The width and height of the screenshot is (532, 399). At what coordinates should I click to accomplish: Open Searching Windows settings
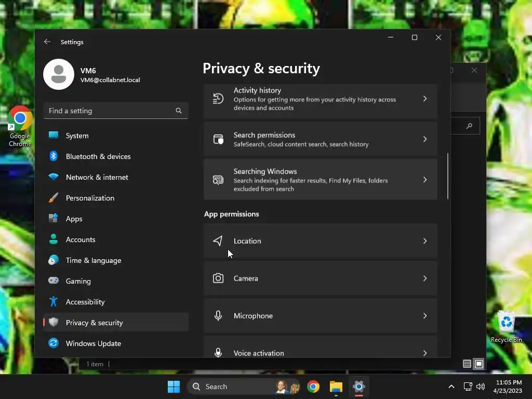pyautogui.click(x=320, y=180)
